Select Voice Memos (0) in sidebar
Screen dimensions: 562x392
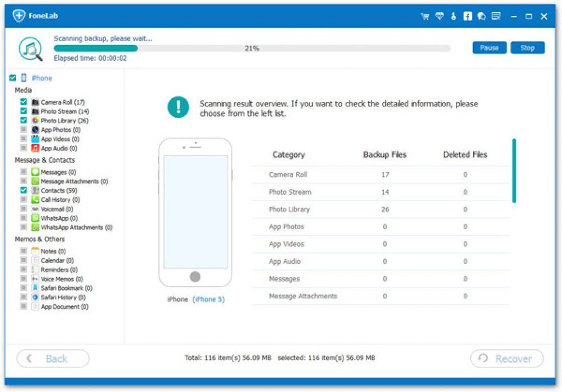[62, 279]
